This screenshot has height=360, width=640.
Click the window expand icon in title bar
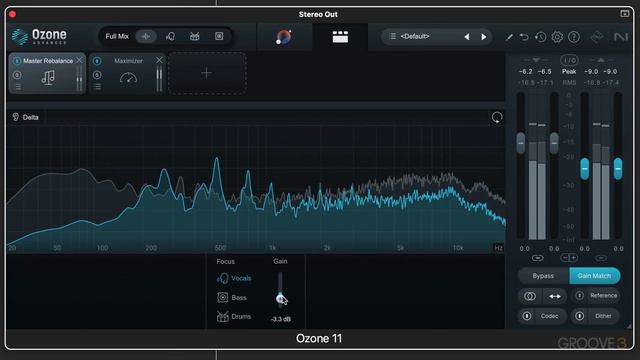625,14
